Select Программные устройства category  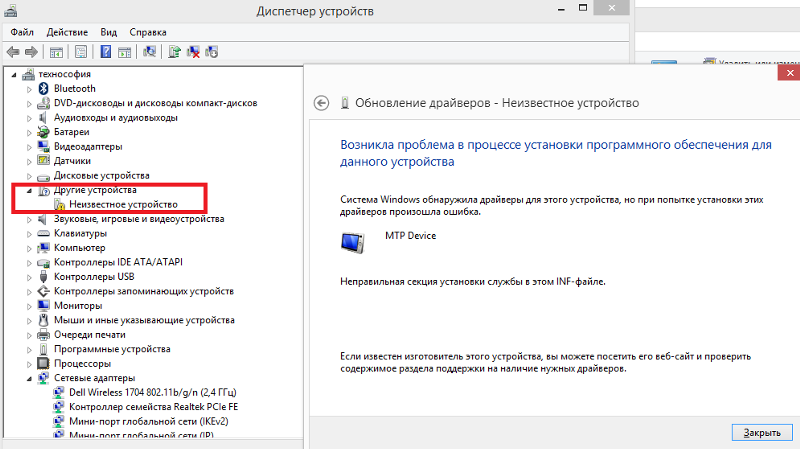(x=112, y=349)
